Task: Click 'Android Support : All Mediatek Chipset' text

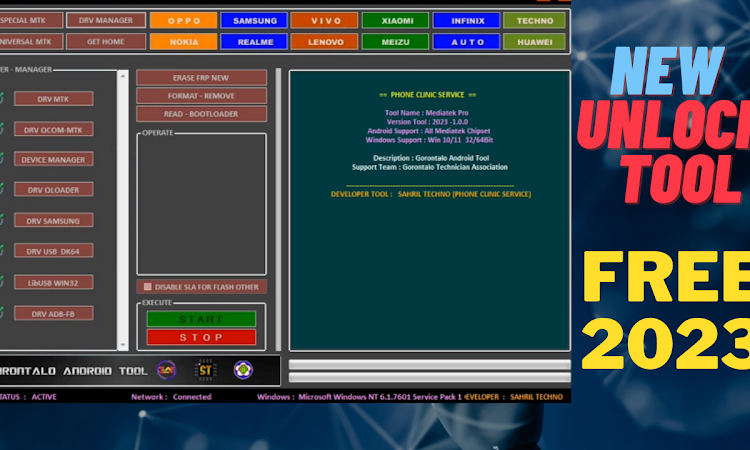Action: point(429,131)
